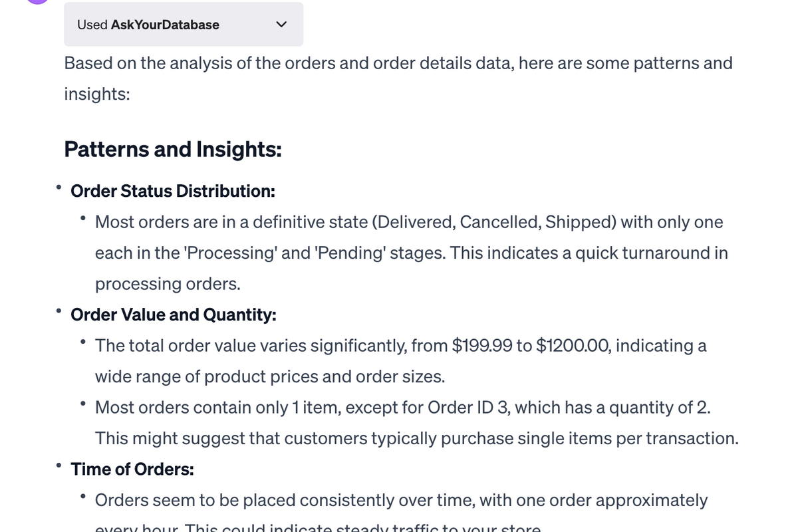
Task: Click the "Used AskYourDatabase" plugin label
Action: click(x=148, y=25)
